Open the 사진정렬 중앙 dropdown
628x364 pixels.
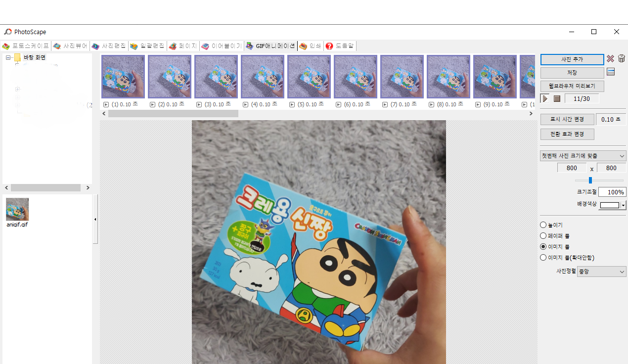coord(601,272)
